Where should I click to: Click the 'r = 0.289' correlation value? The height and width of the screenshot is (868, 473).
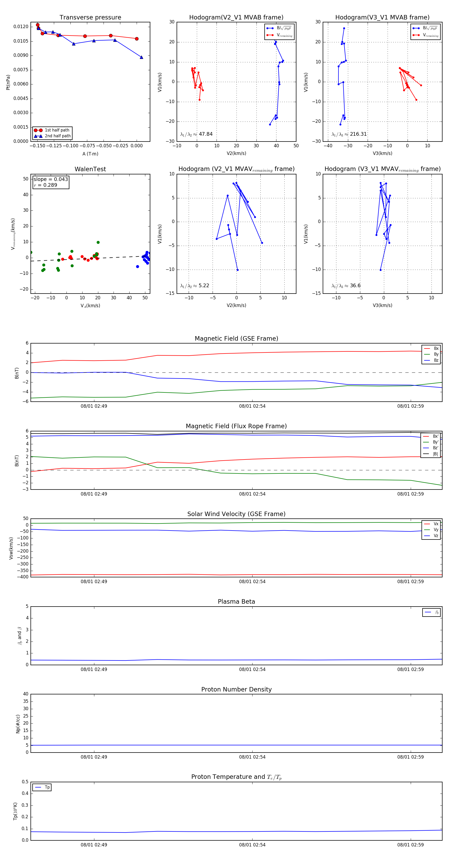click(x=45, y=185)
